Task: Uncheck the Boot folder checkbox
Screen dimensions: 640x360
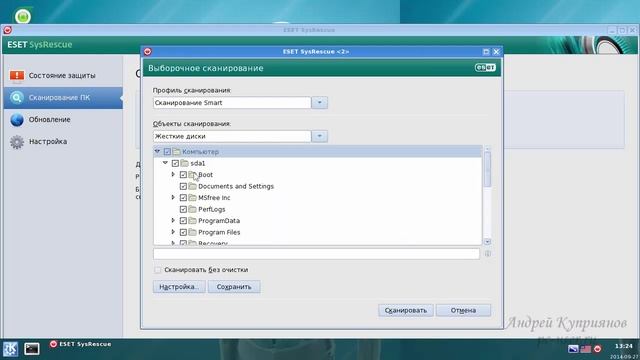Action: point(183,174)
